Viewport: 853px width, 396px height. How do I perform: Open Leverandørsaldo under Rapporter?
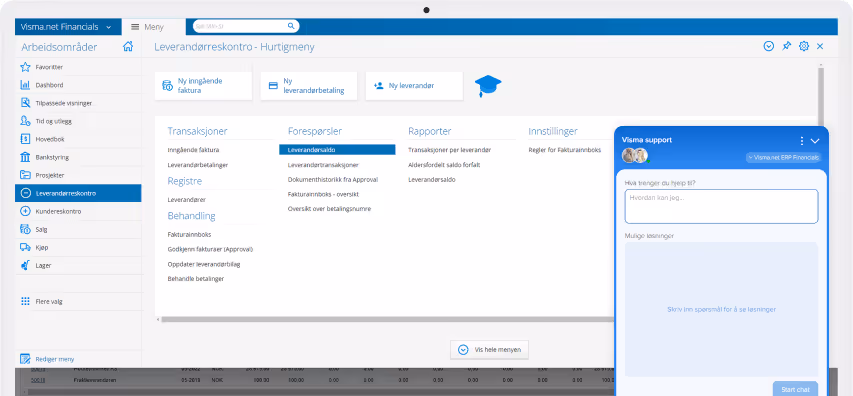tap(432, 179)
